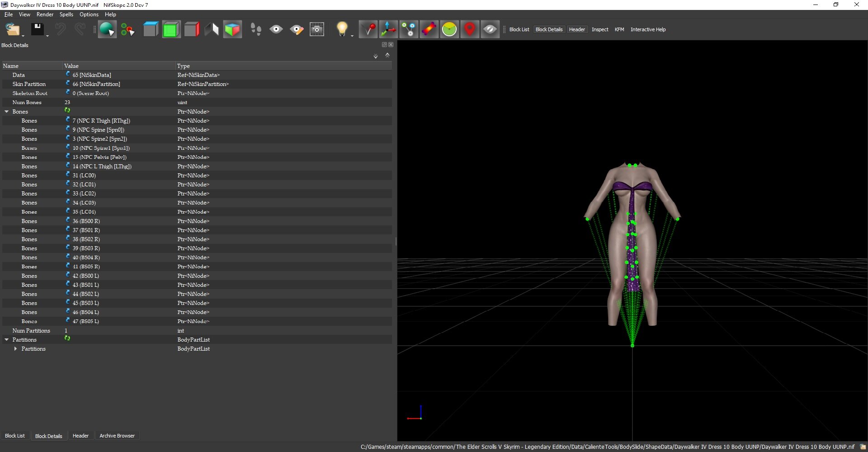Toggle the vertex colors gradient icon
Screen dimensions: 868x452
[429, 29]
